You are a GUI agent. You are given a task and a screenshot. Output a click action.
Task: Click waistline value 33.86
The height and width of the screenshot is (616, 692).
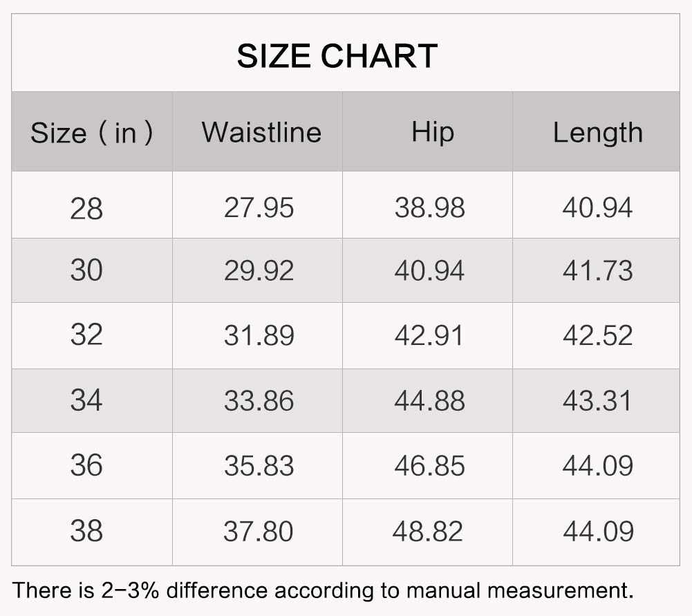click(259, 401)
